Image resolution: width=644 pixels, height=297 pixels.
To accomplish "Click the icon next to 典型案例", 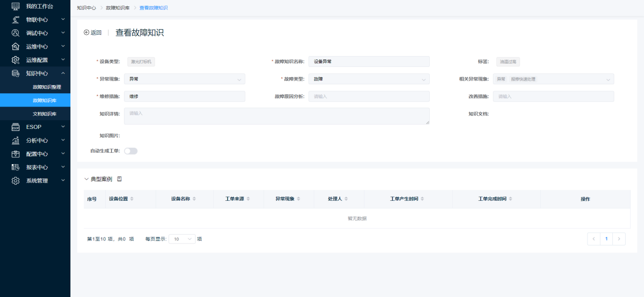I will click(119, 179).
